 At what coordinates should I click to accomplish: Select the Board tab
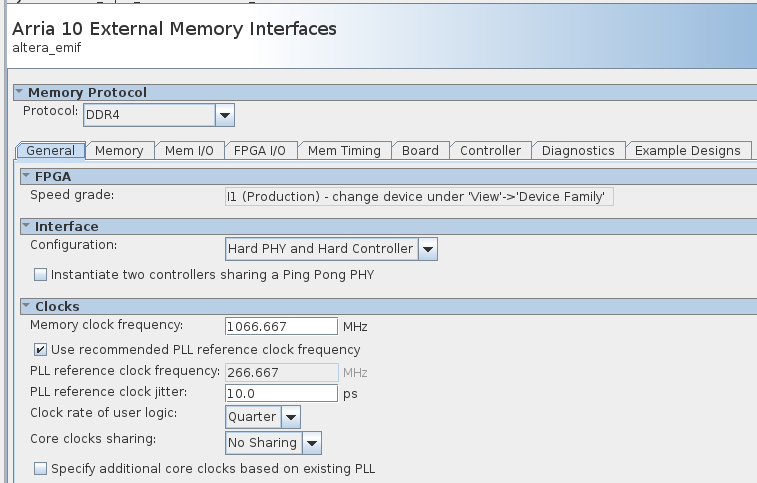pos(420,151)
